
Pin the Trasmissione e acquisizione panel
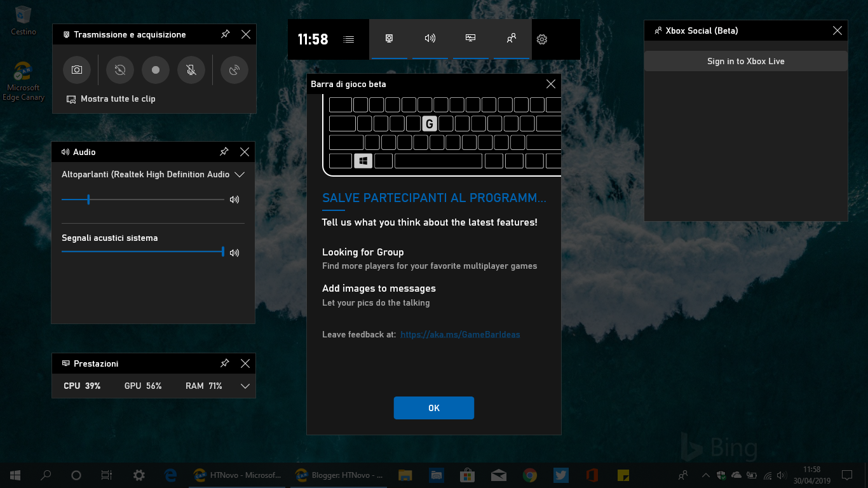click(x=225, y=34)
